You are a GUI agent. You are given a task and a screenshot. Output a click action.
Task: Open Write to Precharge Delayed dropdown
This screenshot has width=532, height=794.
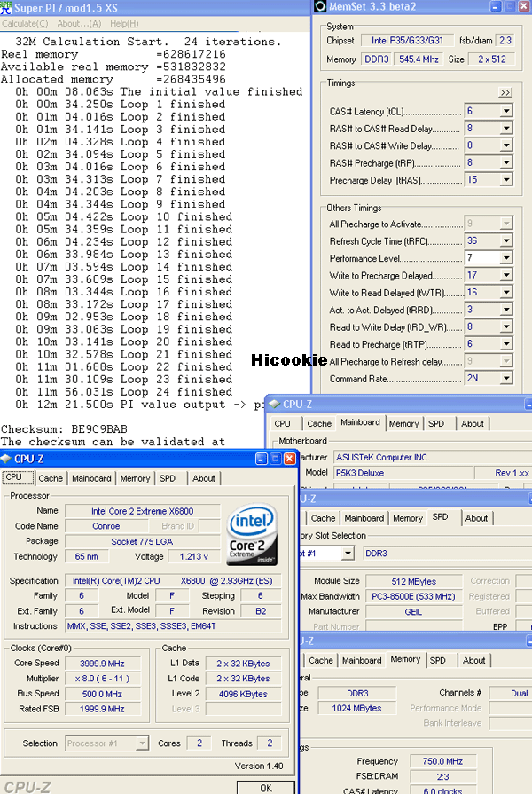(506, 275)
